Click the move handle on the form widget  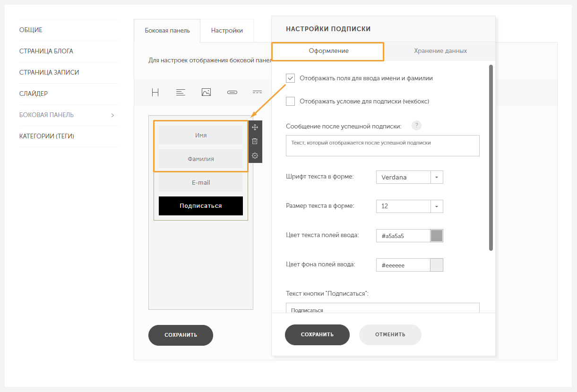click(x=255, y=127)
